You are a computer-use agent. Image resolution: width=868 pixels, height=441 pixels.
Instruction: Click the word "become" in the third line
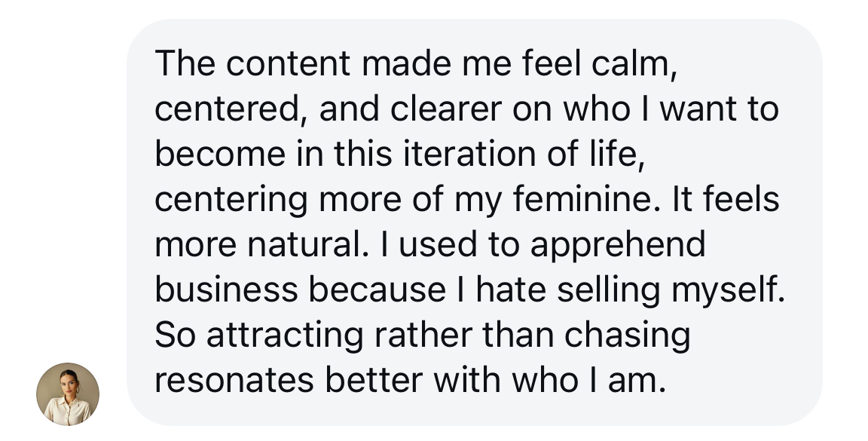click(220, 154)
